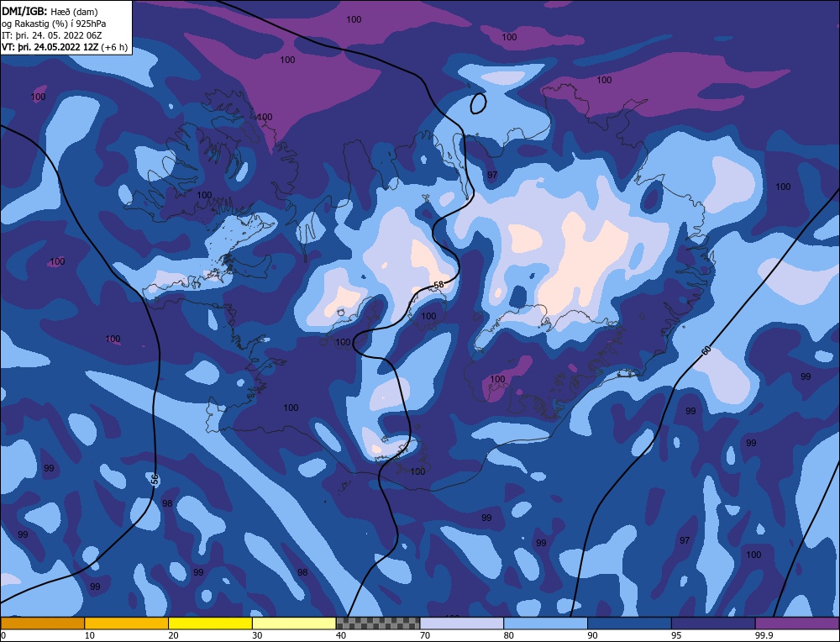Click the 'og Rakastig (%) í 925hPa' line
This screenshot has height=642, width=840.
tap(54, 24)
